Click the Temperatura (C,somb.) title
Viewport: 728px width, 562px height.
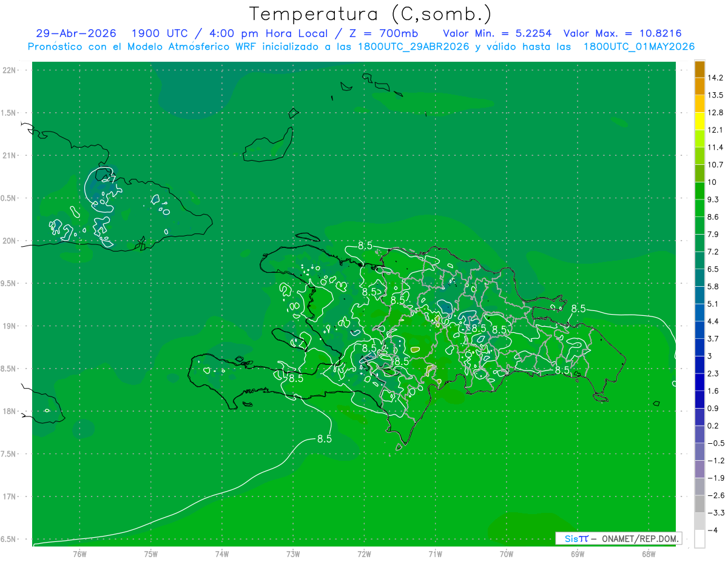[x=371, y=13]
